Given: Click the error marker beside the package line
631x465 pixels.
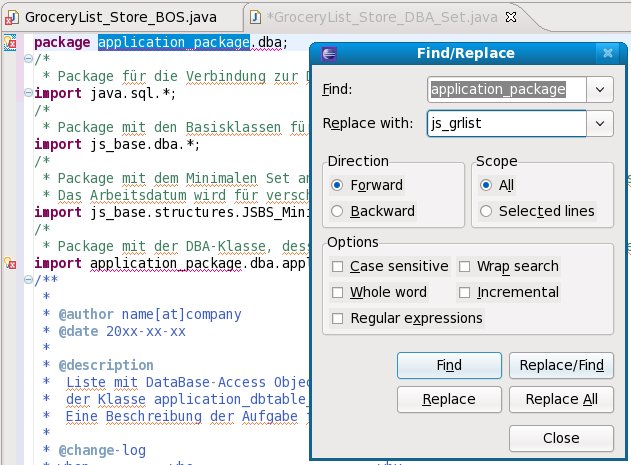Looking at the screenshot, I should (x=10, y=43).
